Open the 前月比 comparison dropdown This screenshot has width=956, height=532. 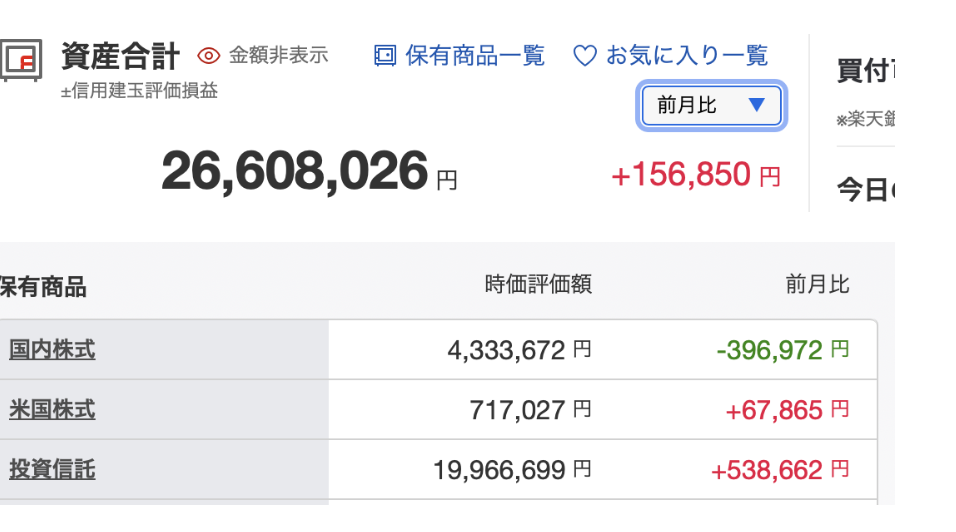click(x=712, y=105)
